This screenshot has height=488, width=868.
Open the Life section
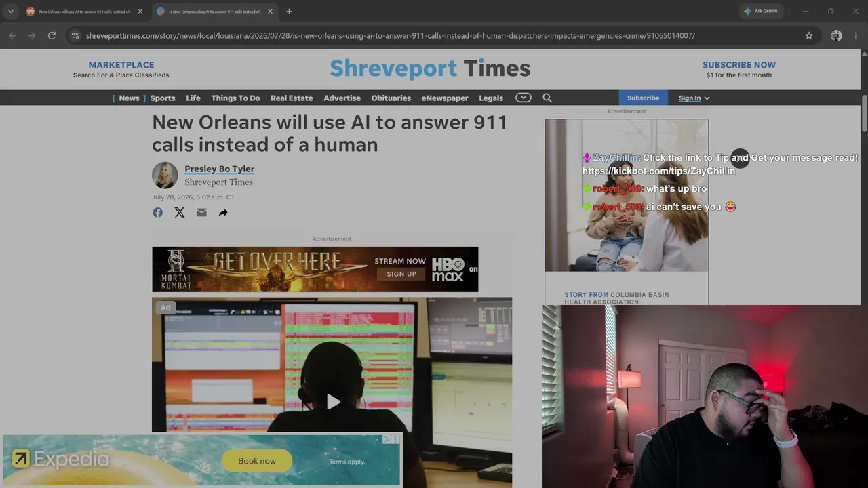193,98
